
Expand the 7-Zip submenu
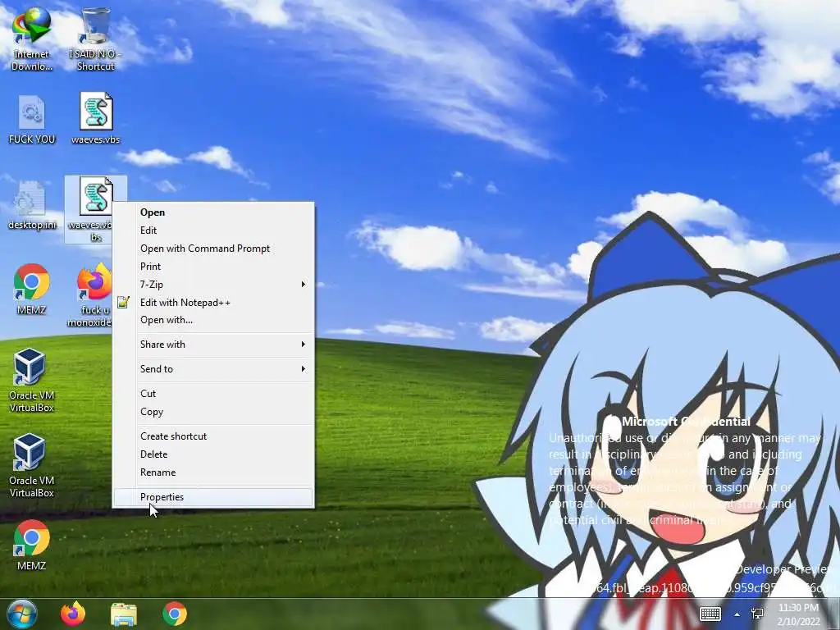213,285
